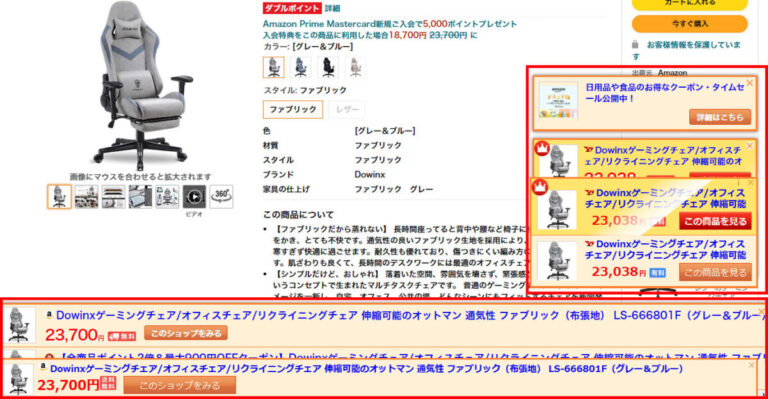The height and width of the screenshot is (399, 768).
Task: Close the 日用品や食品 coupon popup
Action: (x=749, y=84)
